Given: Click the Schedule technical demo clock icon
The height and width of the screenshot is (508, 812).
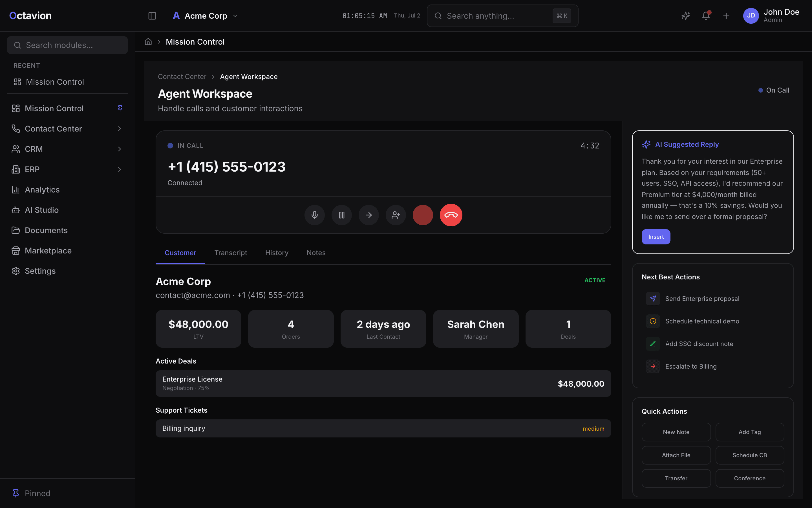Looking at the screenshot, I should (653, 321).
